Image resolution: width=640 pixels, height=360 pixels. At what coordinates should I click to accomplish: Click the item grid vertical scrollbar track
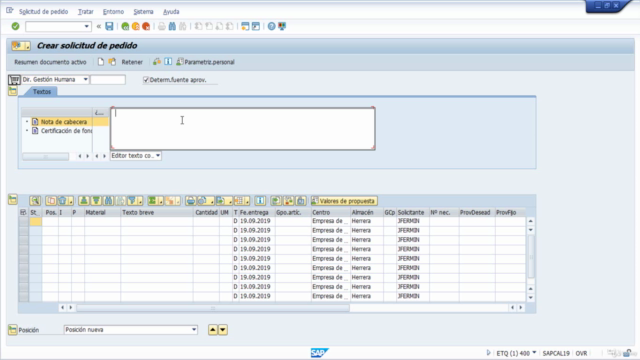pos(531,259)
